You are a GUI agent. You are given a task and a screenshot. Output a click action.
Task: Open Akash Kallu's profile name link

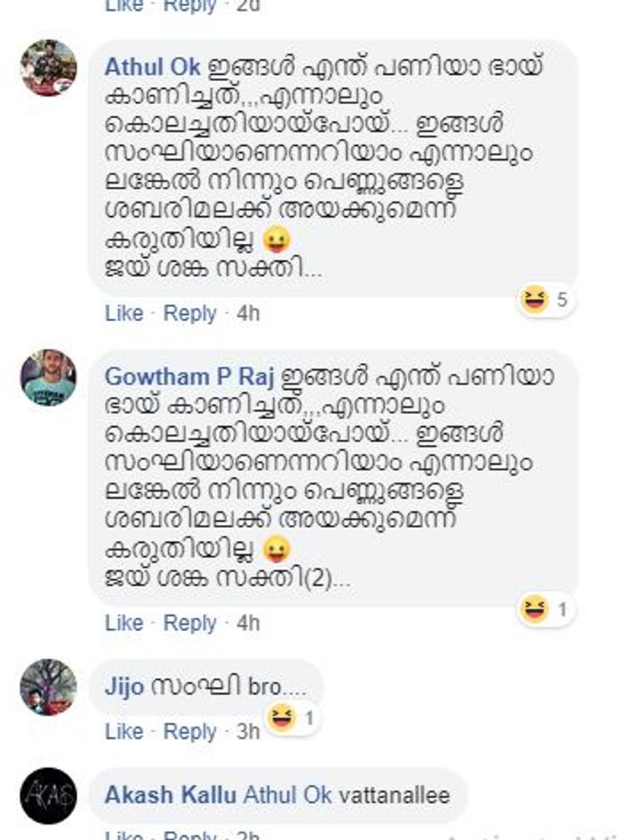[171, 795]
